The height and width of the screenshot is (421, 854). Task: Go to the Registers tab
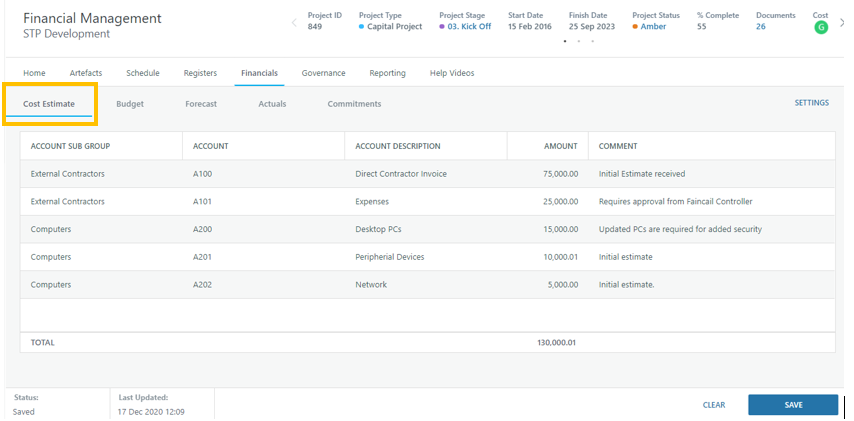click(x=200, y=73)
